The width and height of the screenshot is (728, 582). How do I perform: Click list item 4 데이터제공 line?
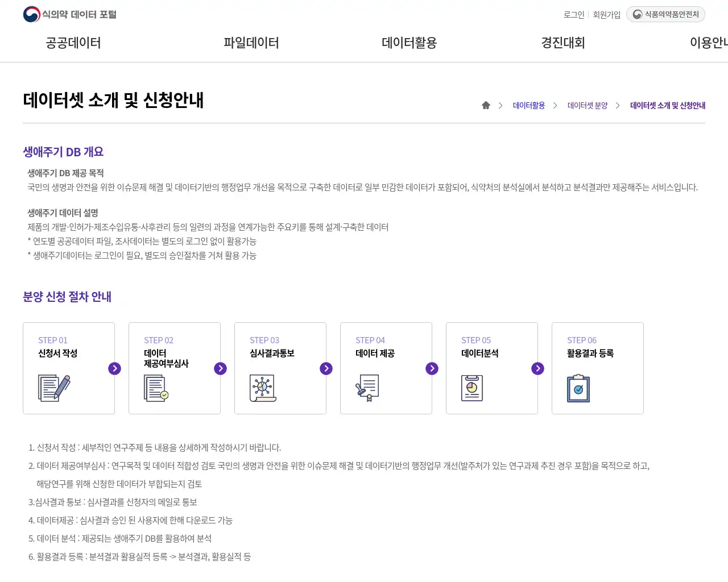point(130,521)
